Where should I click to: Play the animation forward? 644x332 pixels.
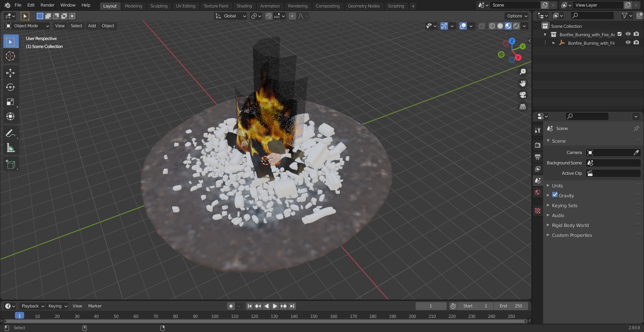tap(275, 306)
